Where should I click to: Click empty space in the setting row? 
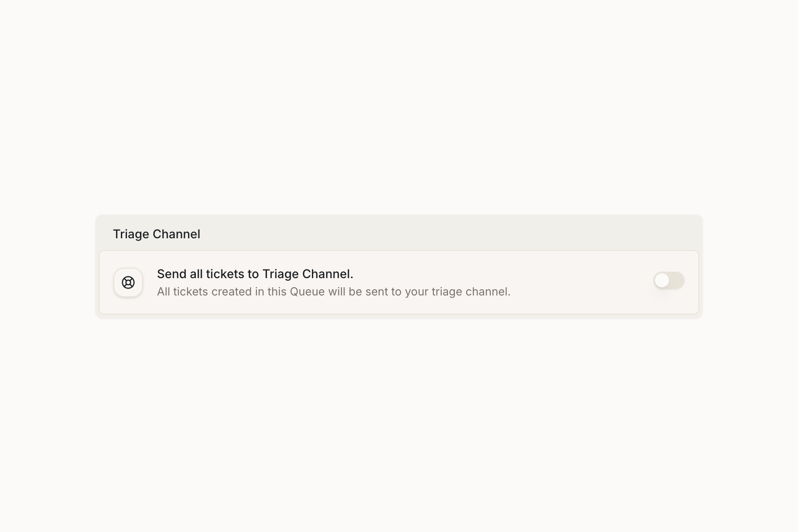(x=581, y=282)
